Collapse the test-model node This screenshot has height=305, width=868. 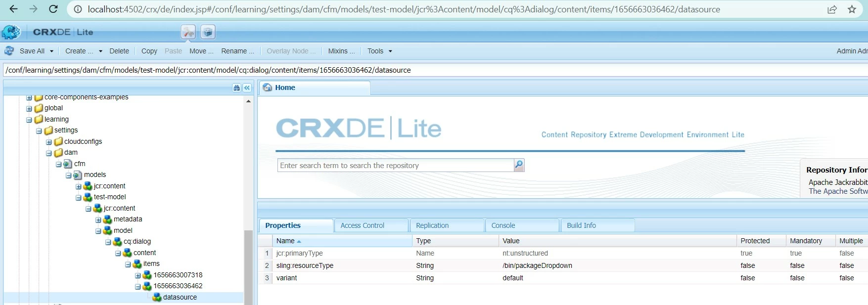(79, 198)
